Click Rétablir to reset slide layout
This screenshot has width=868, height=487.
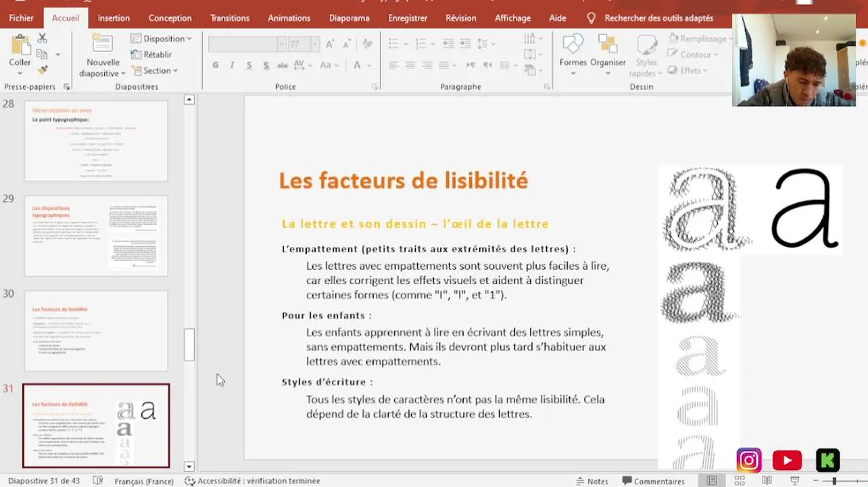(151, 54)
